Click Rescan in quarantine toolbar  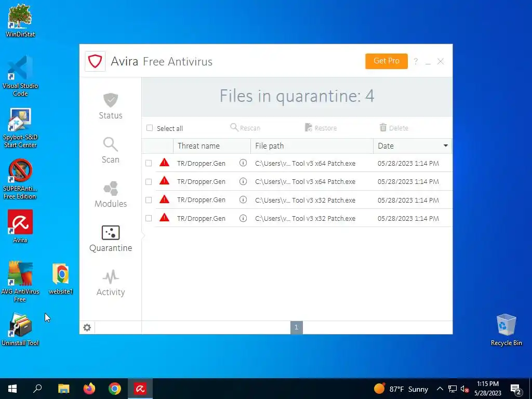[x=245, y=128]
